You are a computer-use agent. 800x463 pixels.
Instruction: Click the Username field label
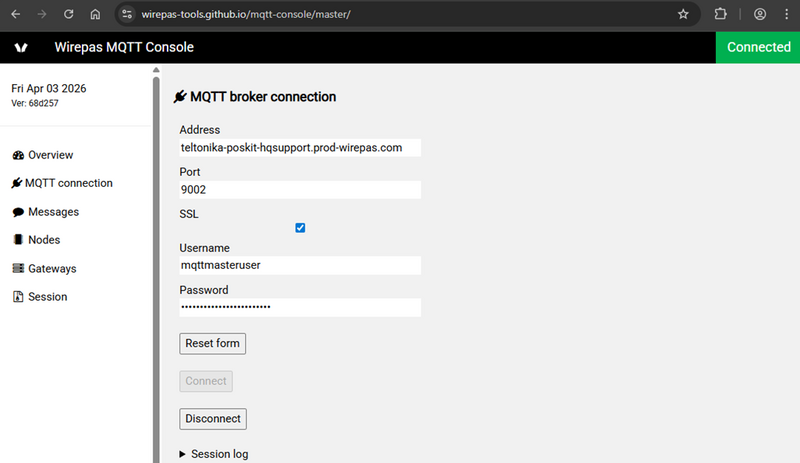click(204, 248)
